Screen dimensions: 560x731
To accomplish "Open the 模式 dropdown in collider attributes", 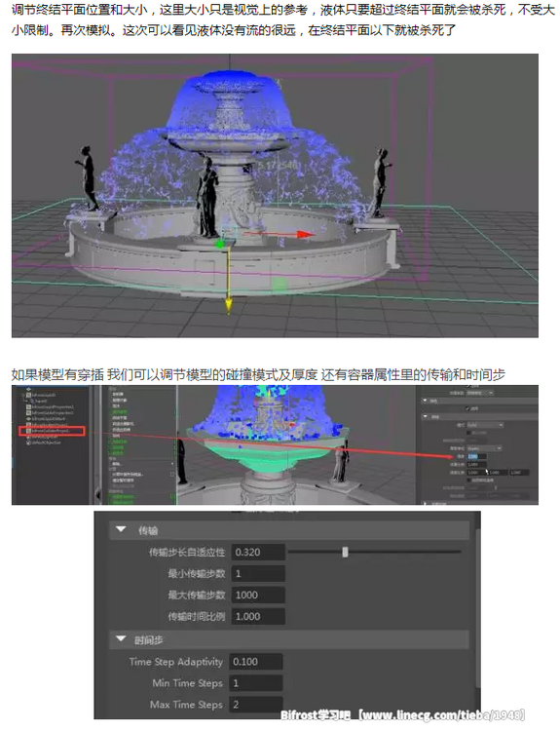I will pos(485,425).
